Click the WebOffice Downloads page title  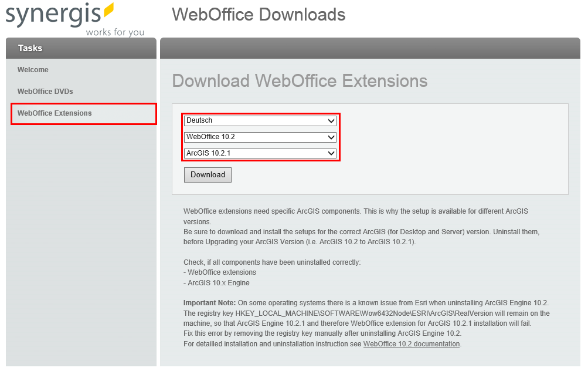coord(258,15)
